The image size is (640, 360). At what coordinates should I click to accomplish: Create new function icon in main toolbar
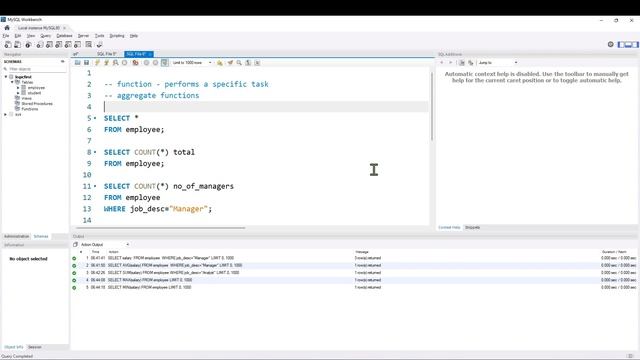[x=78, y=44]
